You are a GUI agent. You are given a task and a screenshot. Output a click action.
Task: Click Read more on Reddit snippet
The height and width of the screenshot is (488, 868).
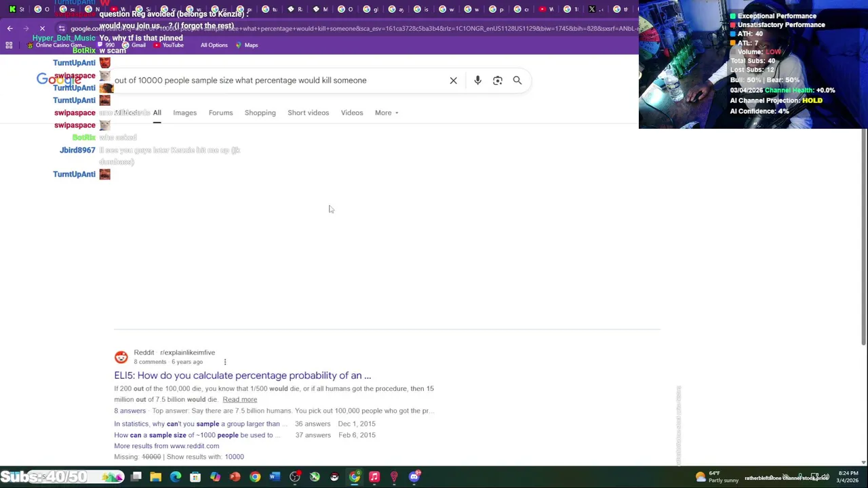pyautogui.click(x=239, y=400)
